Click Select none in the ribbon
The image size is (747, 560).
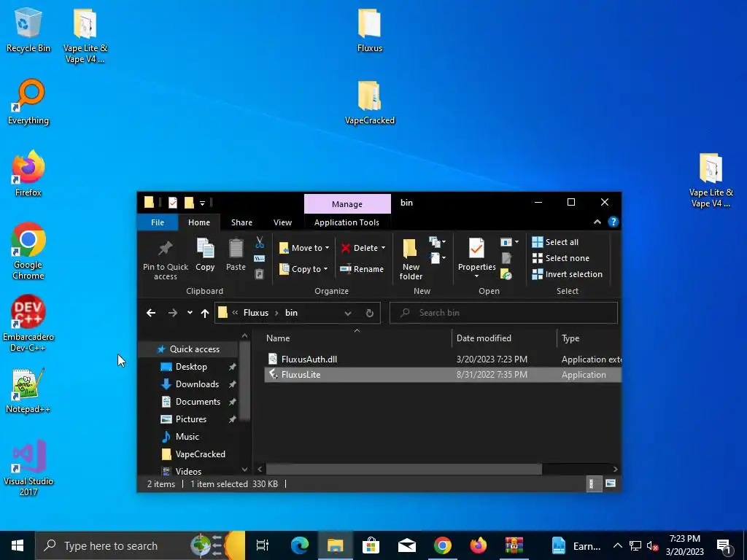point(560,258)
